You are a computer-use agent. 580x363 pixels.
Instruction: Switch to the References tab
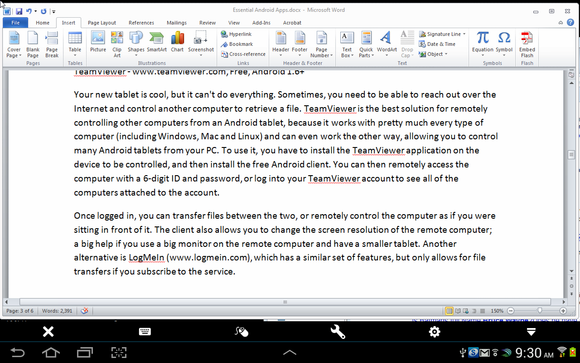pyautogui.click(x=141, y=23)
